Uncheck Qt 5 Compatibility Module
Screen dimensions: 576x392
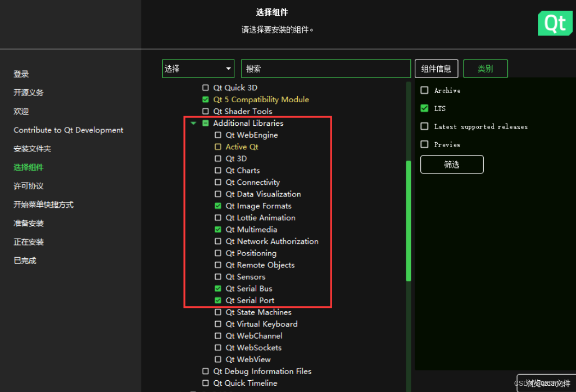(205, 99)
